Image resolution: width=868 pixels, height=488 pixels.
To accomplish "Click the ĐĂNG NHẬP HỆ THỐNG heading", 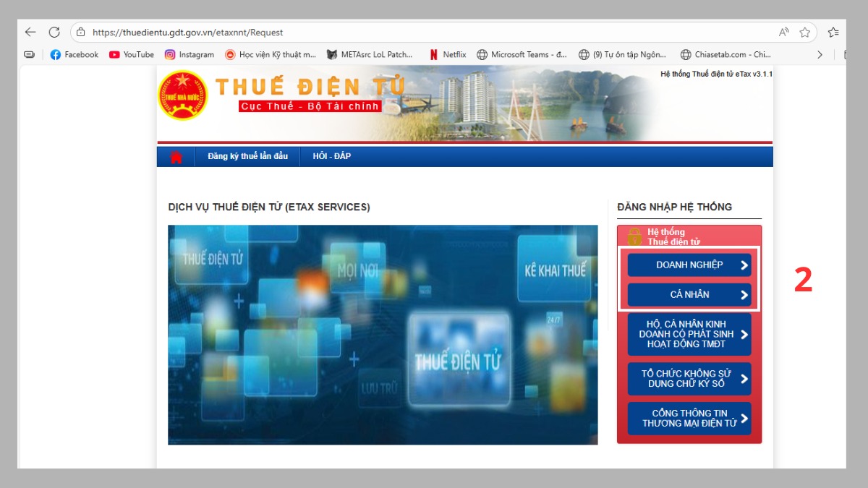I will [675, 207].
